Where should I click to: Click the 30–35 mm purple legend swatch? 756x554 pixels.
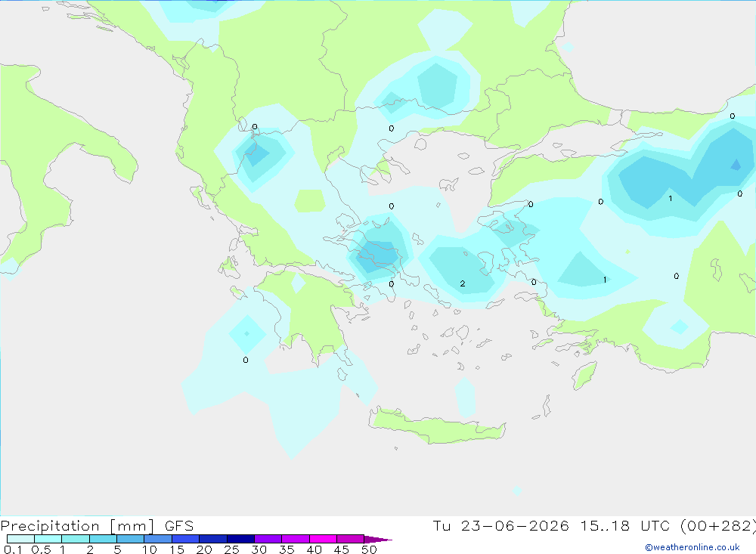point(268,539)
